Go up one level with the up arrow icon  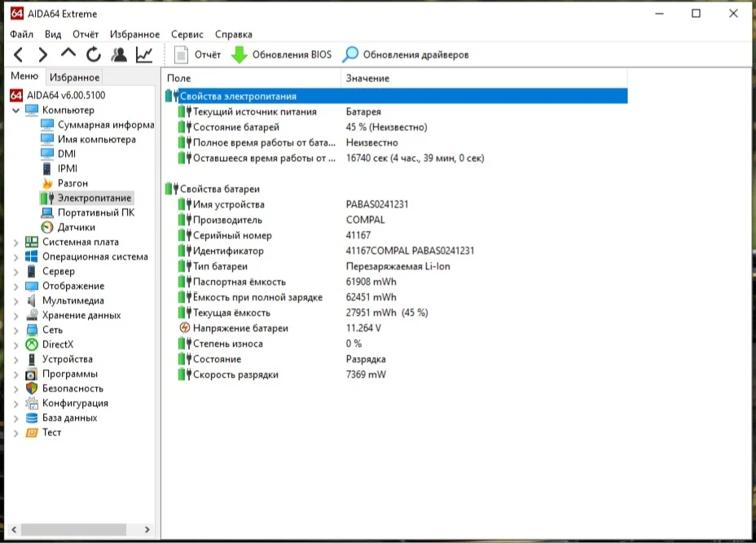pos(68,53)
